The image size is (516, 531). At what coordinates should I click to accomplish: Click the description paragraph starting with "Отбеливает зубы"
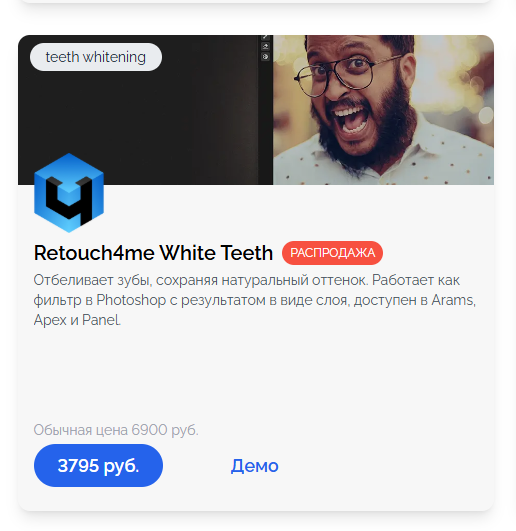[x=255, y=300]
